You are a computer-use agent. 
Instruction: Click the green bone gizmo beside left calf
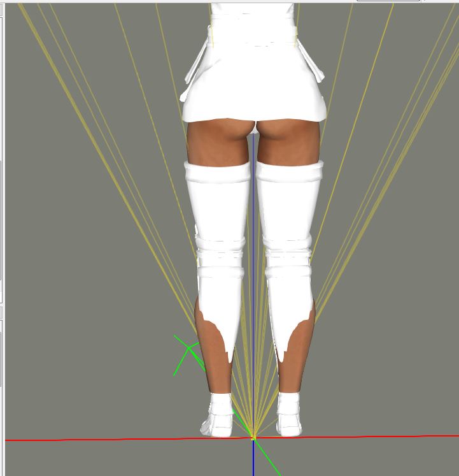coord(188,348)
